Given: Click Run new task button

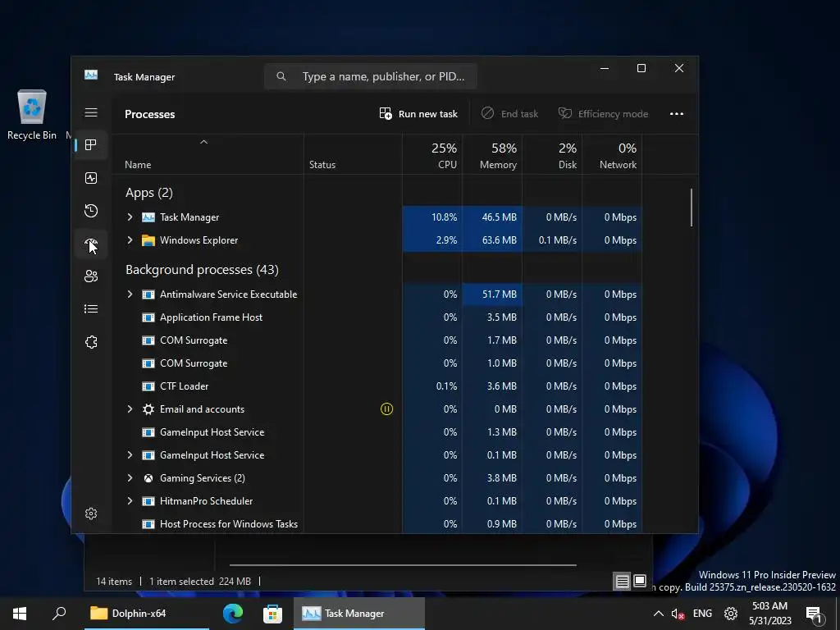Looking at the screenshot, I should pos(418,113).
